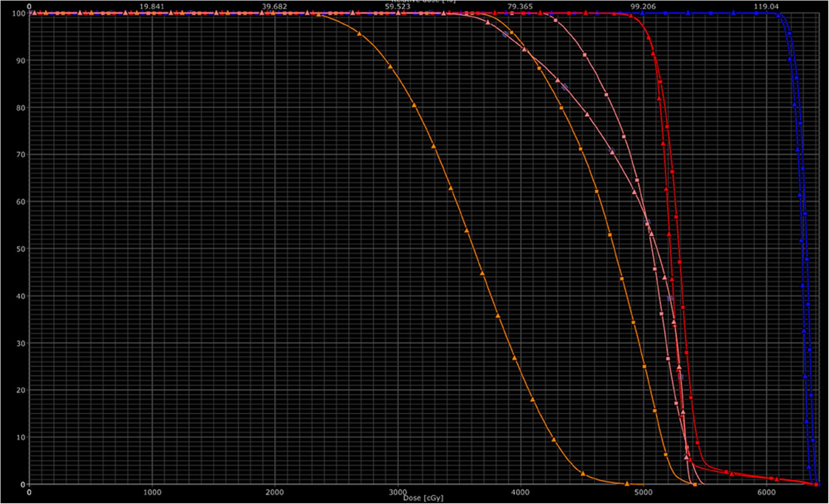Click the 20 volume axis label
This screenshot has height=504, width=829.
[x=21, y=390]
